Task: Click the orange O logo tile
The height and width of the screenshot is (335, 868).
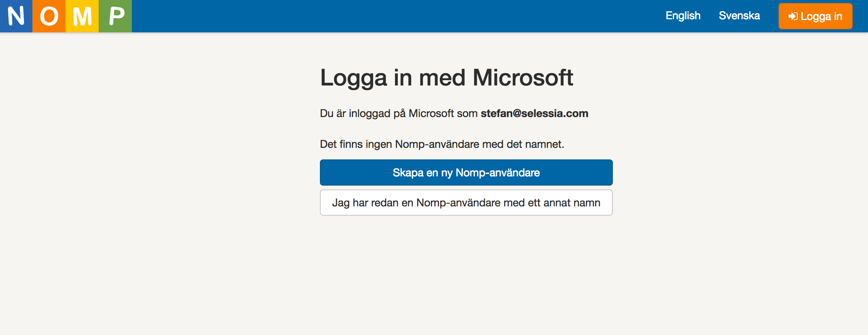Action: 49,16
